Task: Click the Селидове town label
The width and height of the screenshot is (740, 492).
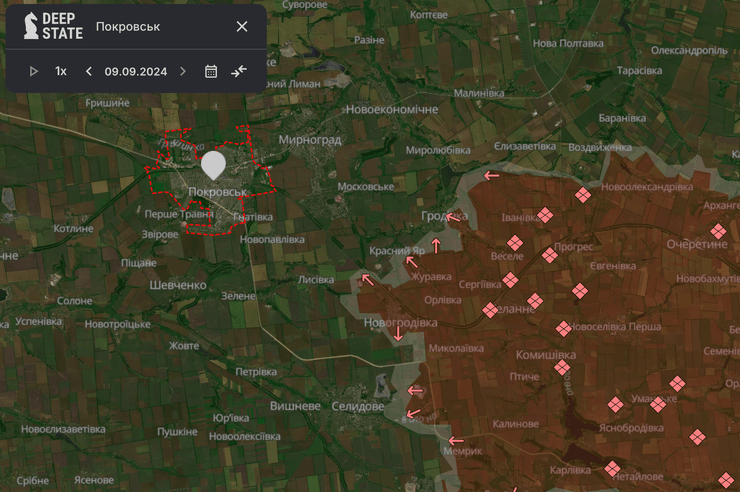Action: coord(357,407)
